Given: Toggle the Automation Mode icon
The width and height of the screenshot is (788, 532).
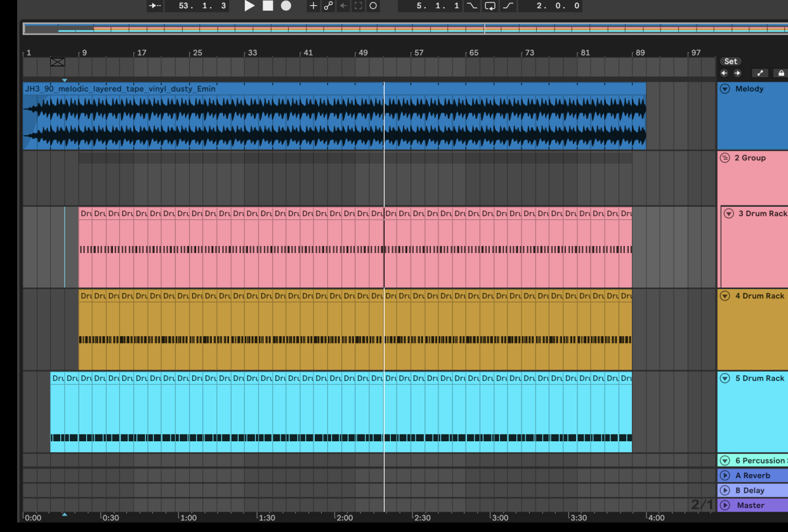Looking at the screenshot, I should coord(761,73).
